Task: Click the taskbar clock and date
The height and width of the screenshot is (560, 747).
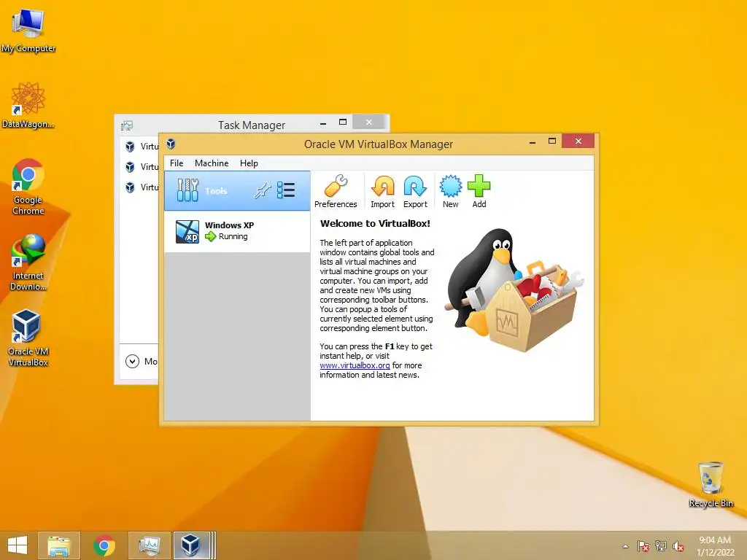Action: coord(715,545)
